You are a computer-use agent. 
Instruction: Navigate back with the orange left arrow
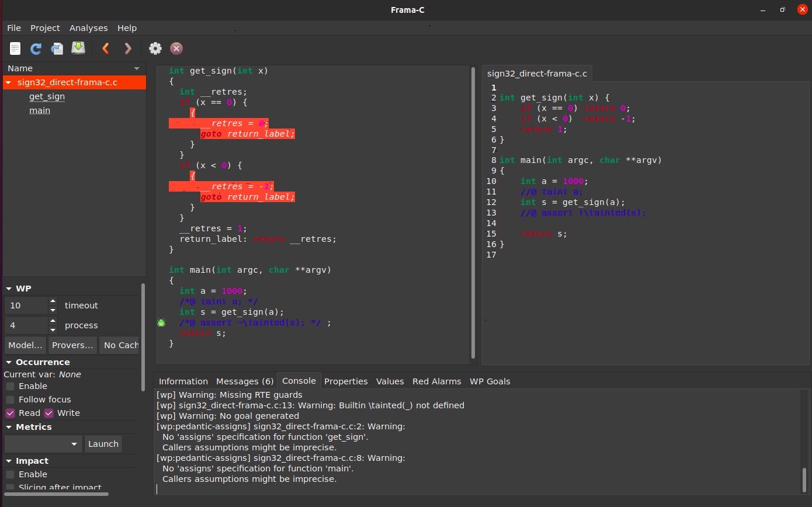tap(106, 48)
